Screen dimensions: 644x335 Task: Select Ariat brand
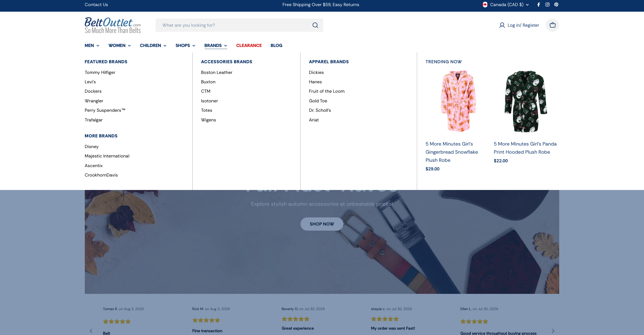[x=314, y=120]
